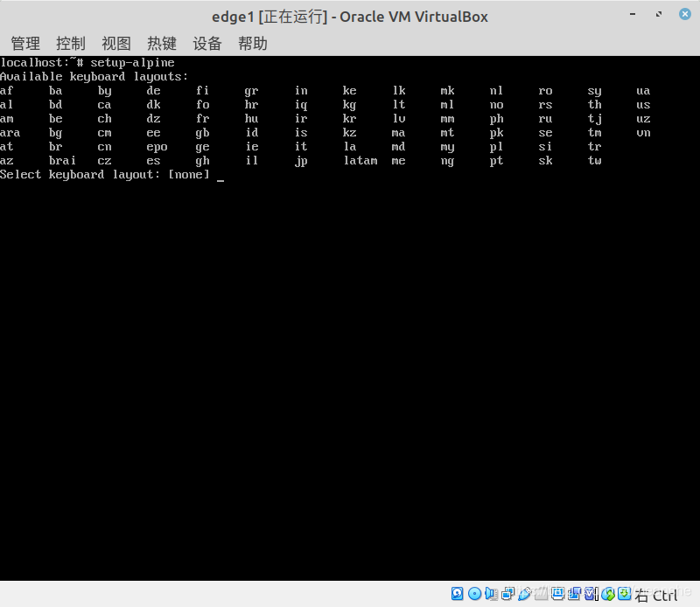Click the 'nl' keyboard layout entry
The width and height of the screenshot is (700, 607).
tap(496, 91)
